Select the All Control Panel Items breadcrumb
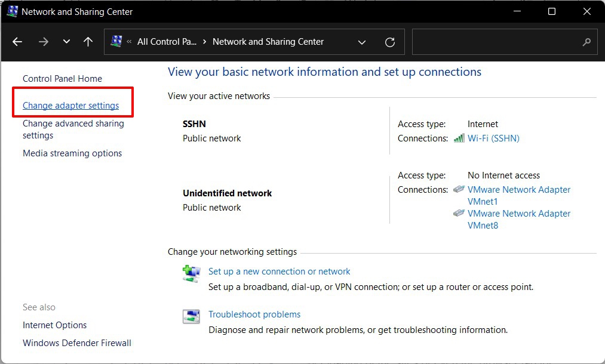The height and width of the screenshot is (364, 605). point(167,42)
